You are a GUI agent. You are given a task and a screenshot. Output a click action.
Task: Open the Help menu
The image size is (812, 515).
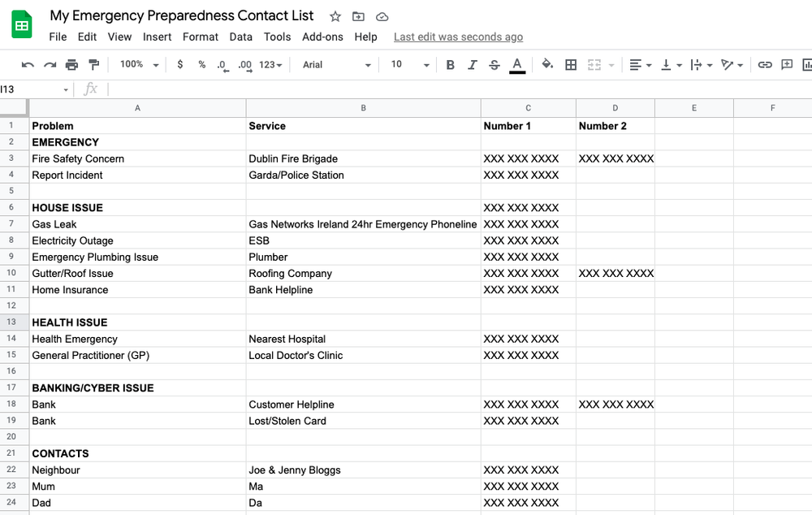point(365,37)
